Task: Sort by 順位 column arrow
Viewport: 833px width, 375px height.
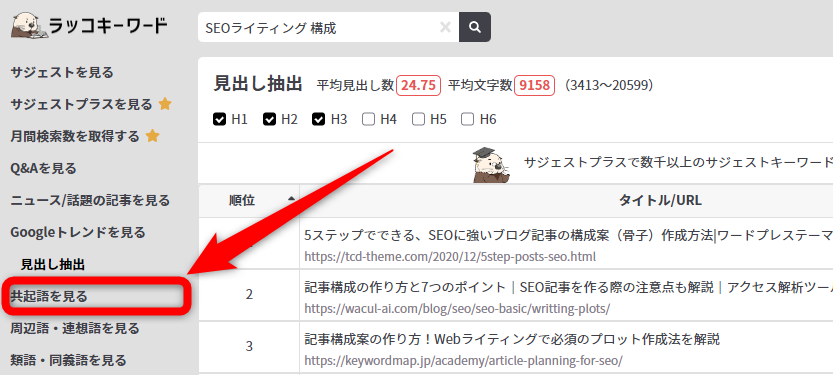Action: tap(291, 199)
